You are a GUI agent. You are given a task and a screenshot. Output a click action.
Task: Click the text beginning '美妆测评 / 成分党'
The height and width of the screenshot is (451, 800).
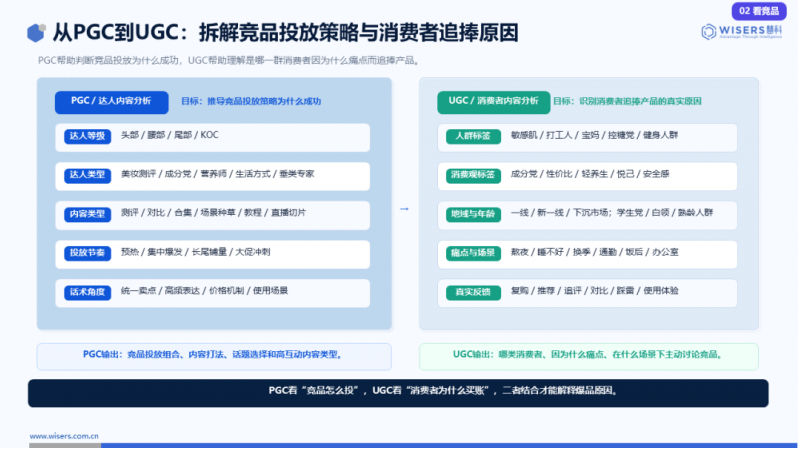click(217, 174)
